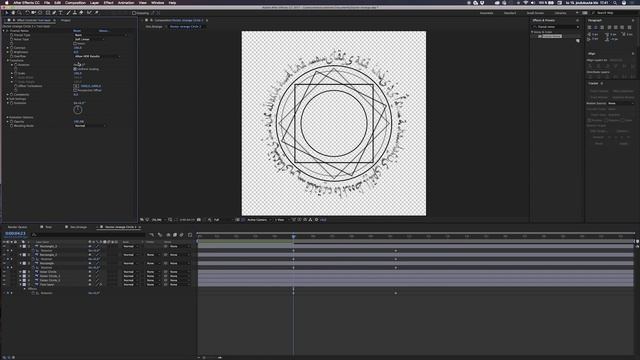Toggle the Invert checkbox
This screenshot has height=360, width=640.
pos(75,43)
